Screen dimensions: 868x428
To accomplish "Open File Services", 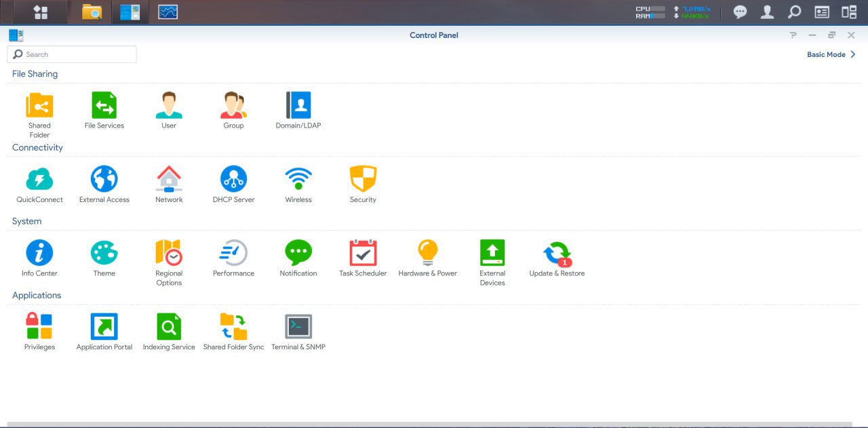I will click(x=104, y=106).
